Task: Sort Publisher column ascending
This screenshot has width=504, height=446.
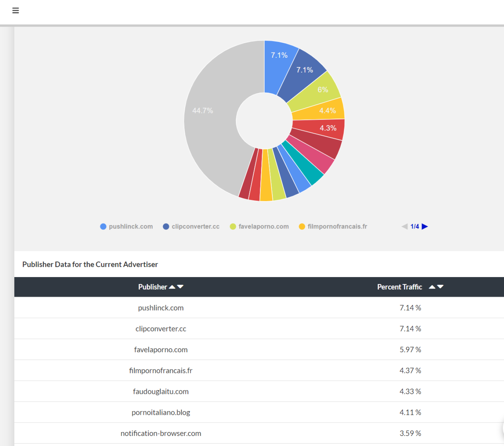Action: 172,287
